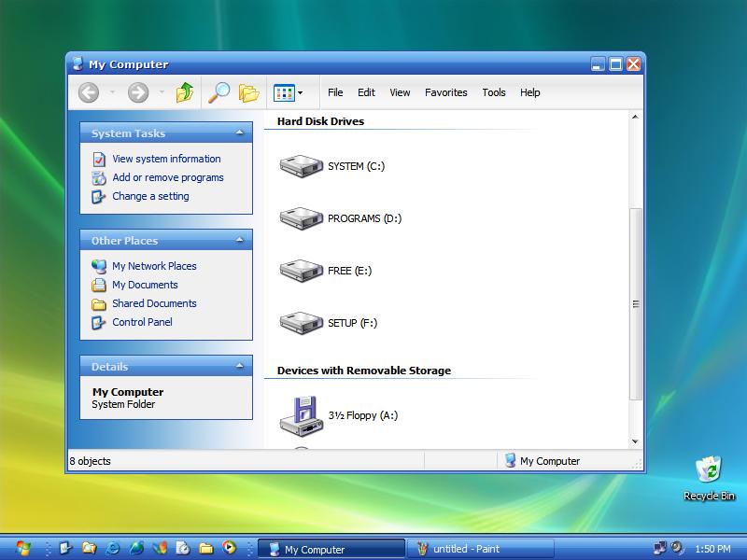
Task: Select the SYSTEM (C:) drive icon
Action: (x=301, y=166)
